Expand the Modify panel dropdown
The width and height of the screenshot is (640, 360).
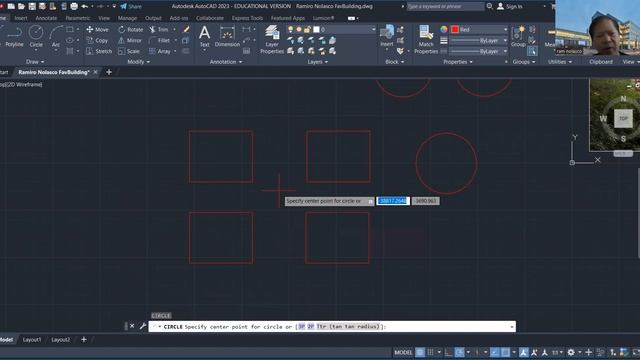(138, 62)
